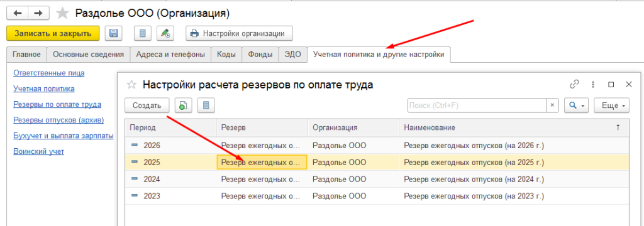644x226 pixels.
Task: Sort by the Резерв column header
Action: (x=262, y=127)
